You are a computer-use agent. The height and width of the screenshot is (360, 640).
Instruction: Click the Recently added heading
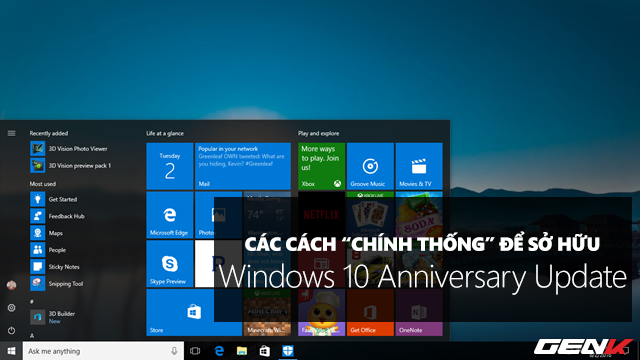(x=49, y=133)
